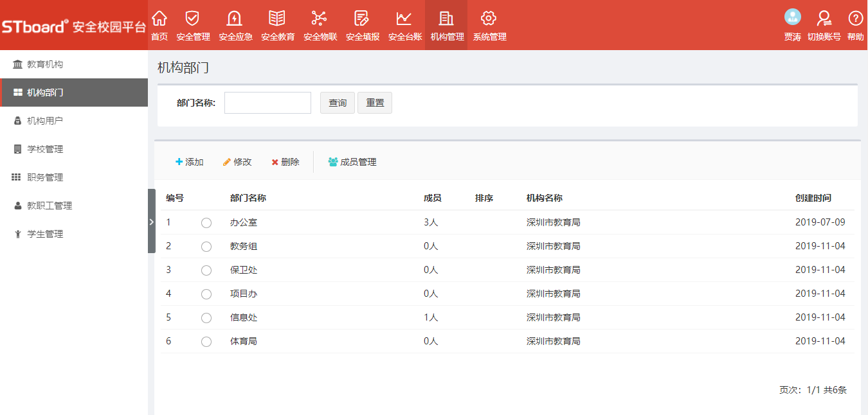868x415 pixels.
Task: Click the 修改 edit button
Action: click(x=237, y=162)
